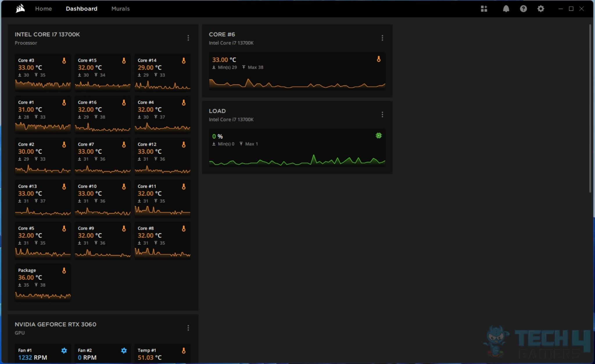Click the 'INTEL CORE I7 13700K' panel title
The width and height of the screenshot is (595, 364).
(47, 34)
